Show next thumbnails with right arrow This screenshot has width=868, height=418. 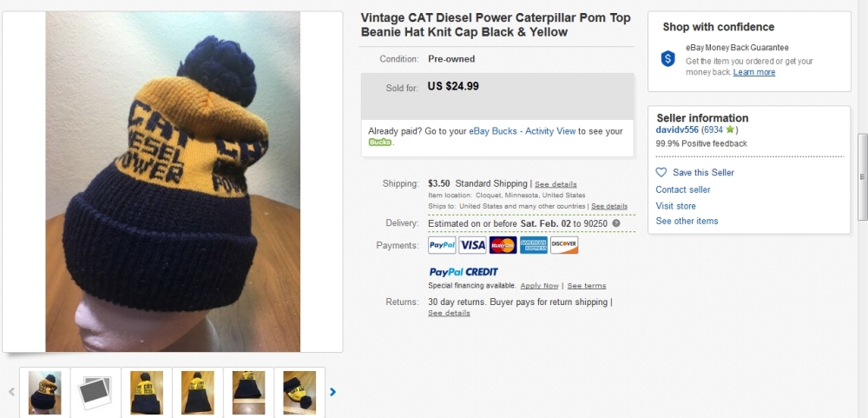(x=332, y=392)
